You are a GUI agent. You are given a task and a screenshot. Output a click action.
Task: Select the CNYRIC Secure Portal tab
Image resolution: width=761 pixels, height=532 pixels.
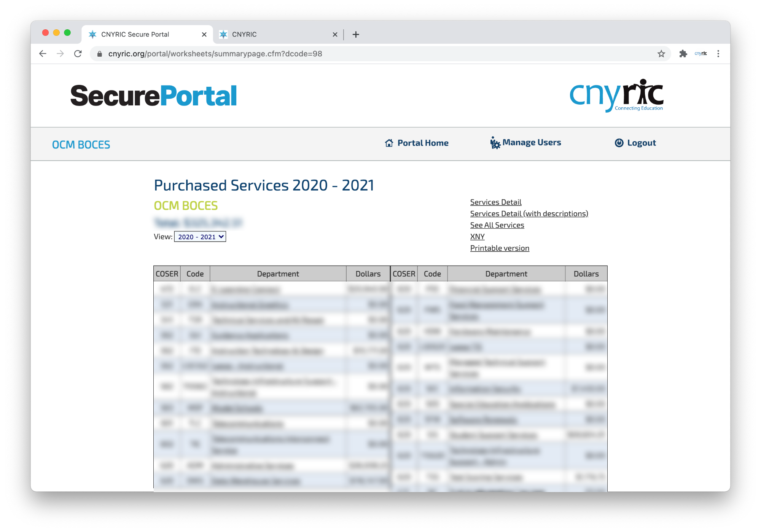(x=147, y=34)
